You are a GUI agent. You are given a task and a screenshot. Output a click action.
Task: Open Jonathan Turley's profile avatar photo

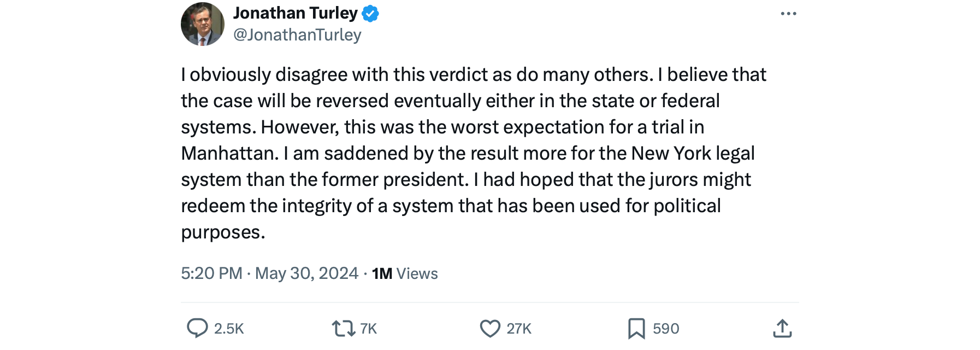203,24
